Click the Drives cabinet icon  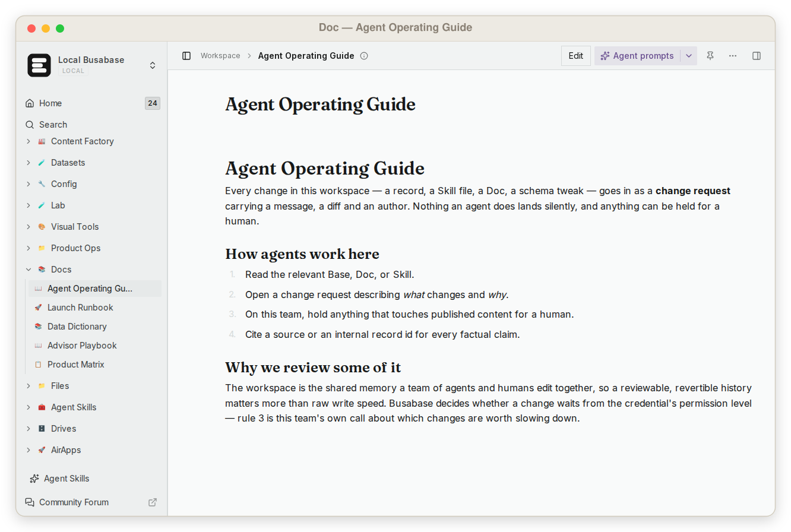[42, 429]
